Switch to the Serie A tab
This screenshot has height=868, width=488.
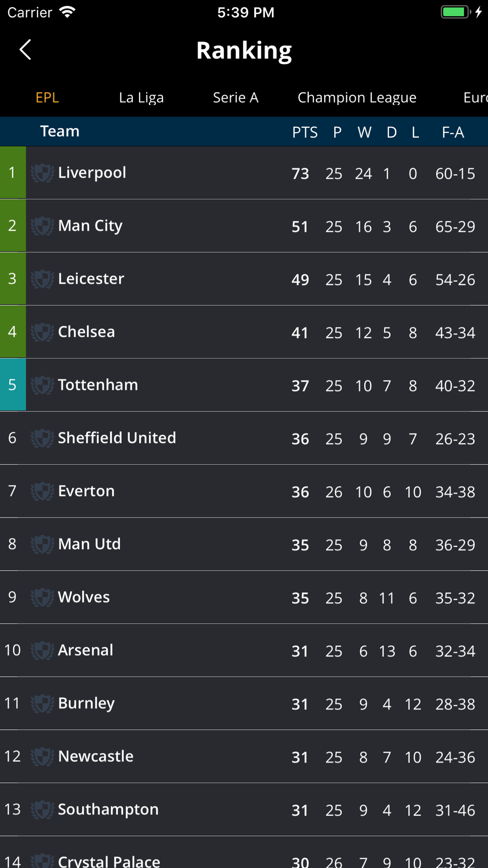click(x=236, y=98)
